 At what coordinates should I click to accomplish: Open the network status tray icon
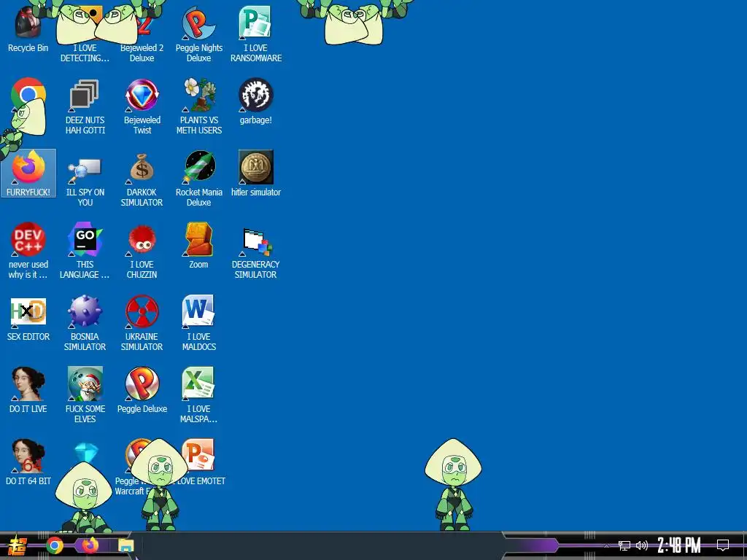[624, 545]
